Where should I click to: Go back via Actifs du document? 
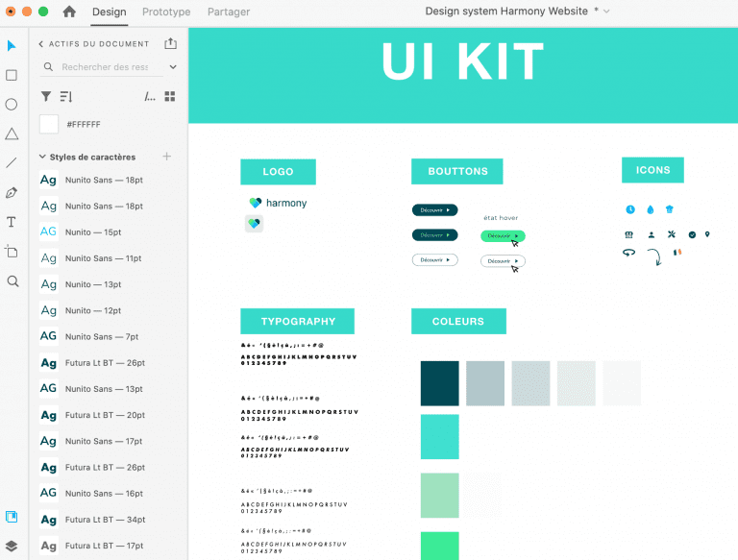pos(41,44)
